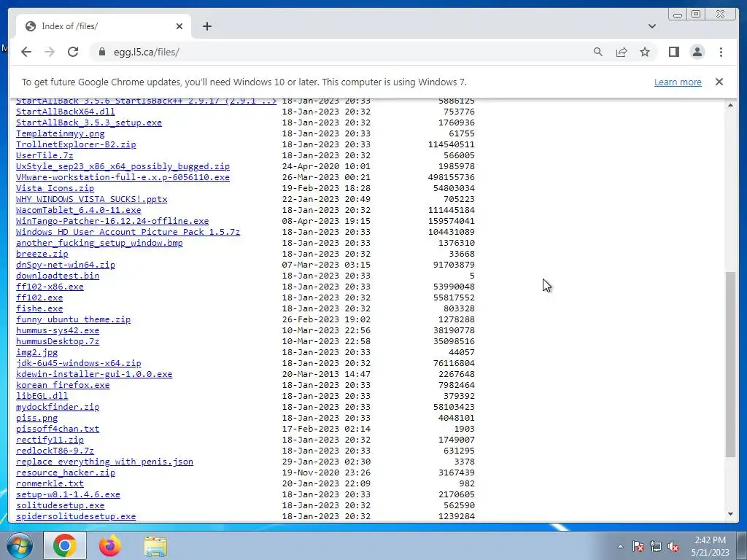Open StartAllBack_3.5.3_setup.exe link

88,122
